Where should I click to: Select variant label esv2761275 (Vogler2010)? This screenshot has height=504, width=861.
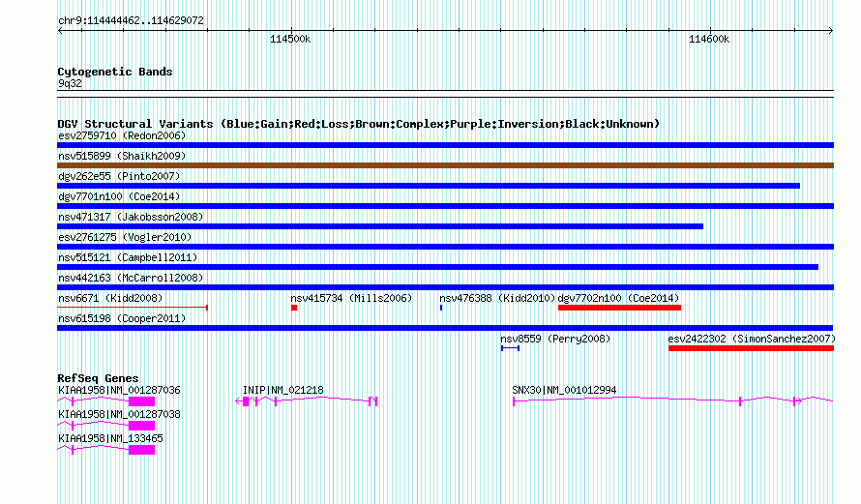tap(125, 237)
